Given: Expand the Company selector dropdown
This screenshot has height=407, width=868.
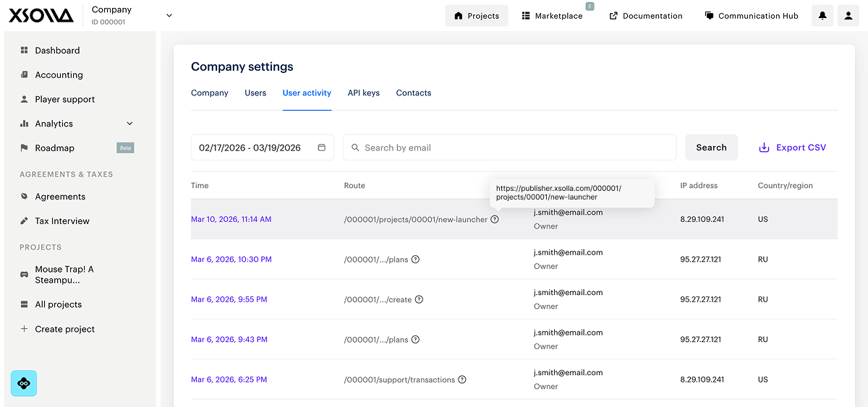Looking at the screenshot, I should [x=169, y=15].
